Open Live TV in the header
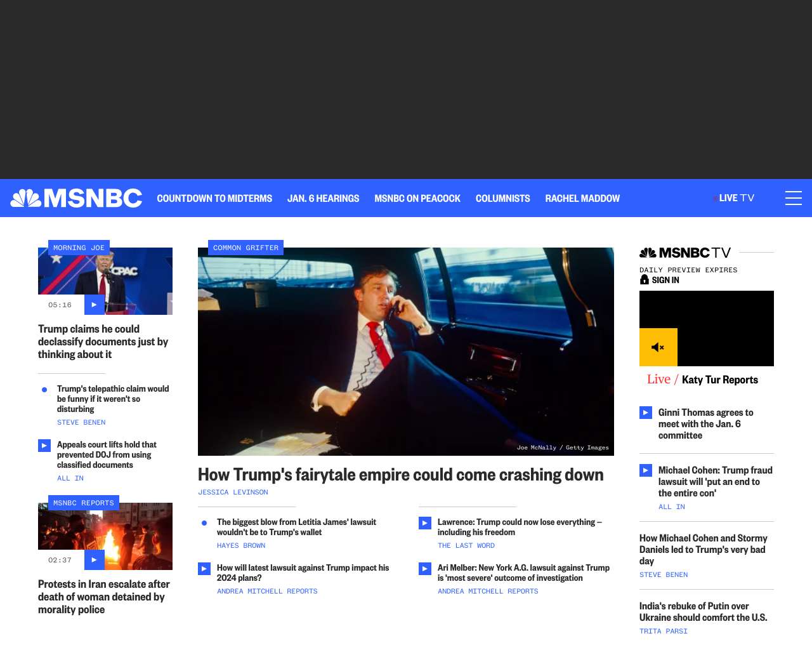812x650 pixels. coord(734,198)
